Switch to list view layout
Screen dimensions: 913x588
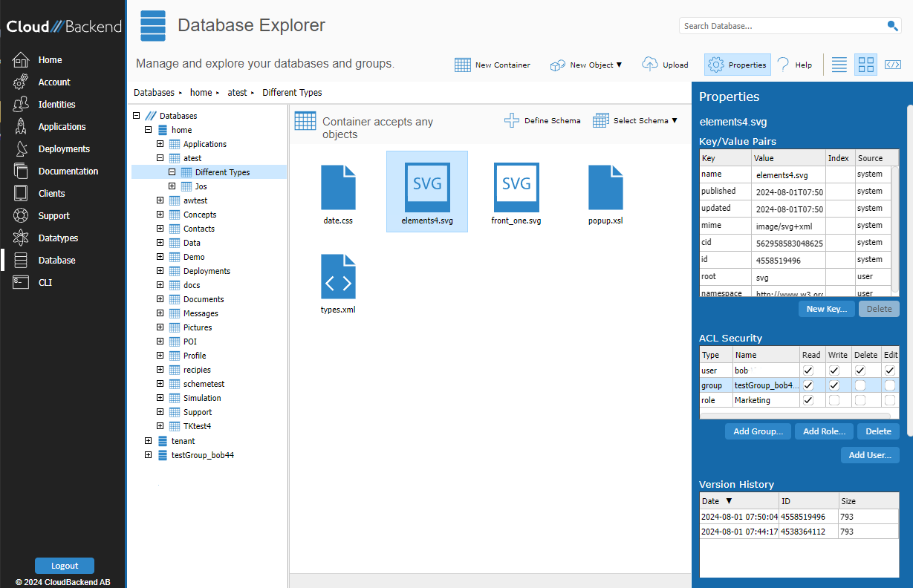click(839, 65)
